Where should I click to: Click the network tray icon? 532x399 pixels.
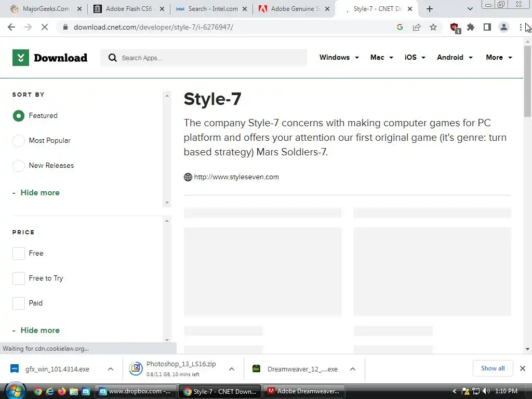[476, 391]
